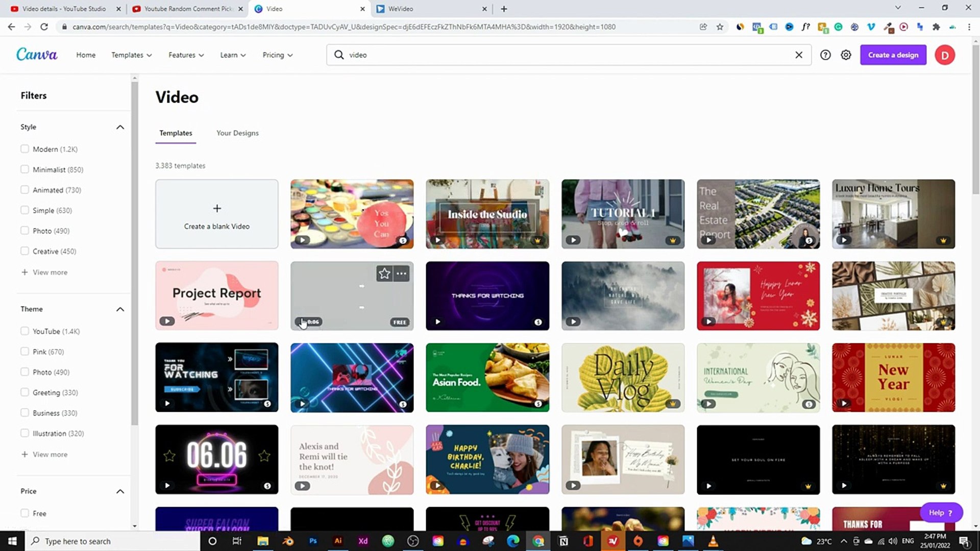The image size is (980, 551).
Task: Open the Templates dropdown in the navbar
Action: (x=131, y=55)
